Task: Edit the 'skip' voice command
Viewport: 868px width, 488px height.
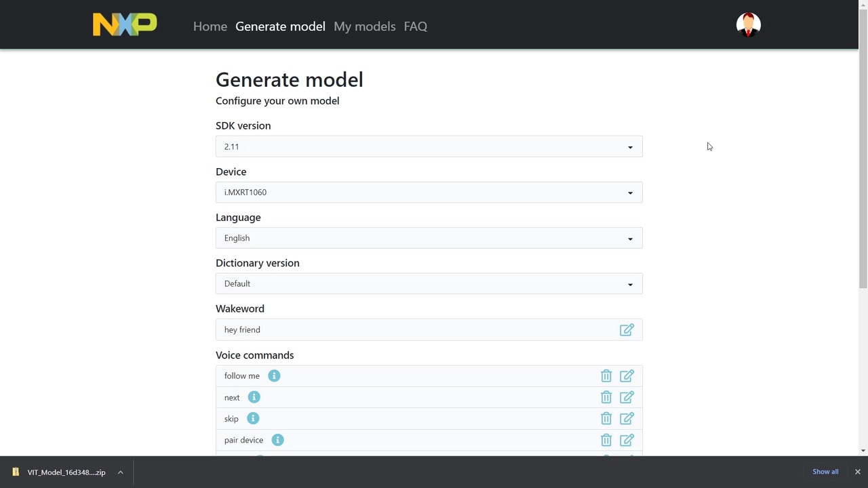Action: [627, 419]
